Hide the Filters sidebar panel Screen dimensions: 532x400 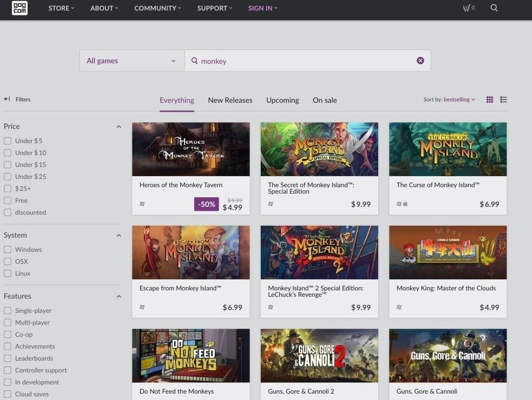(17, 99)
